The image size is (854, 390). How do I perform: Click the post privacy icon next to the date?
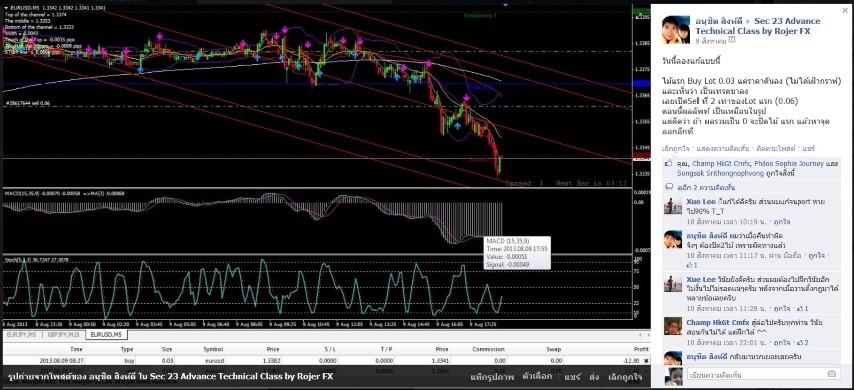pos(732,40)
